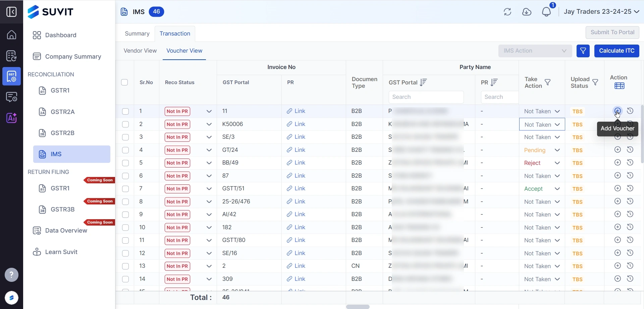
Task: Click the GST Portal party search field
Action: point(426,97)
